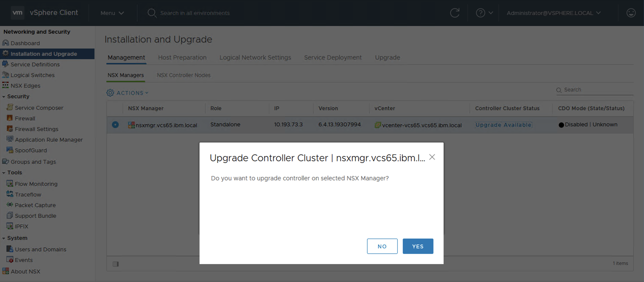Click the Traceflow tool icon

point(10,194)
